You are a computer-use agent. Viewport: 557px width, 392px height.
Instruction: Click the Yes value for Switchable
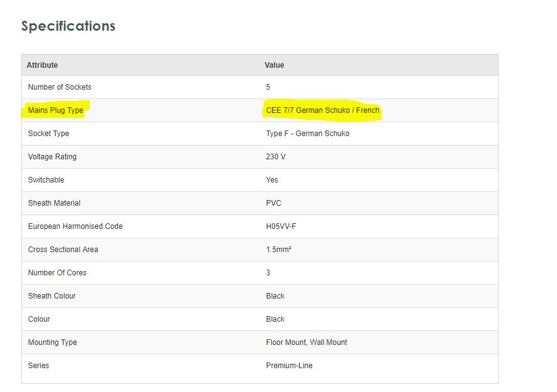(x=272, y=180)
